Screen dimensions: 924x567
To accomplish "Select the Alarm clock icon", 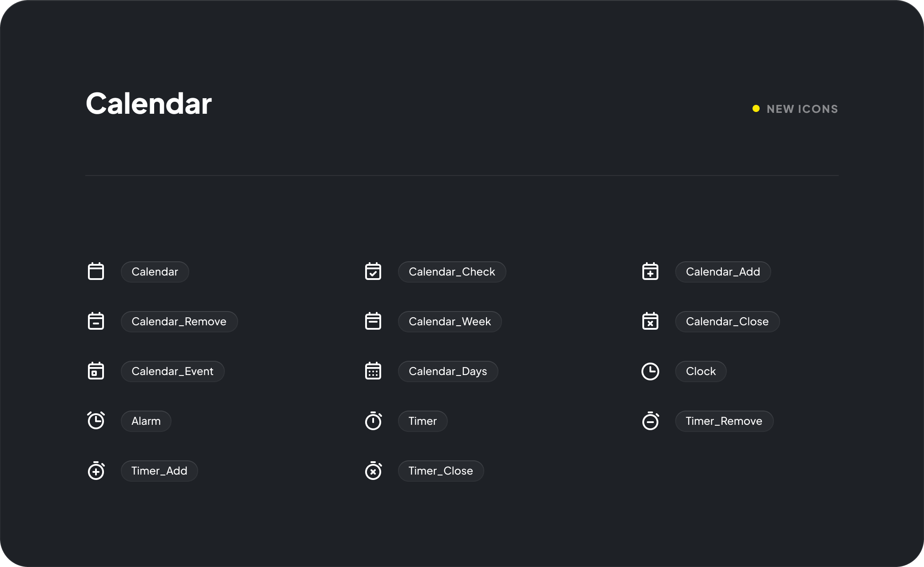I will (96, 421).
